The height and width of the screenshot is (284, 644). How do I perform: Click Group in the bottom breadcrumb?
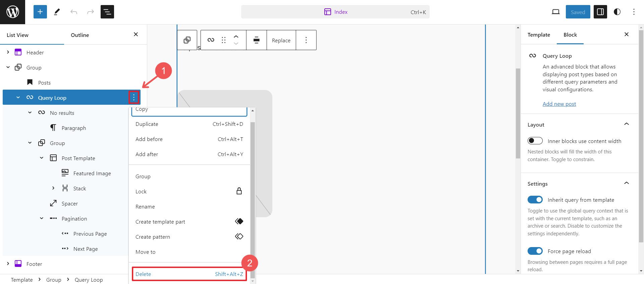pyautogui.click(x=54, y=280)
